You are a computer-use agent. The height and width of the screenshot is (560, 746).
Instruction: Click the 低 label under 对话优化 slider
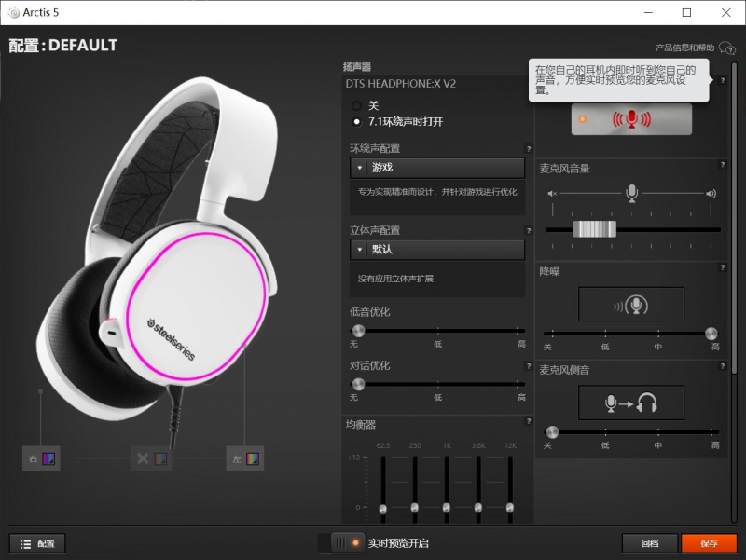tap(437, 398)
